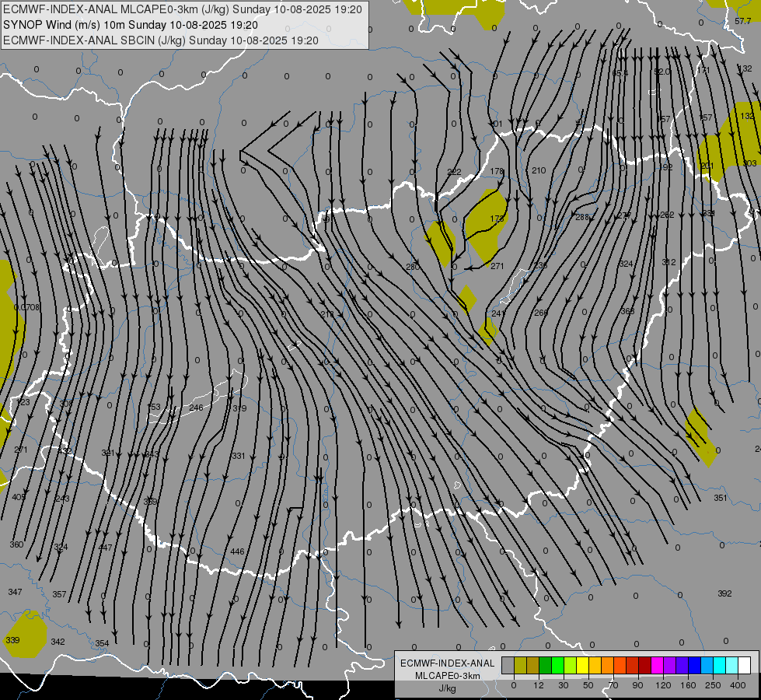Select the 288 map value
Viewport: 761px width, 700px height.
(x=582, y=217)
